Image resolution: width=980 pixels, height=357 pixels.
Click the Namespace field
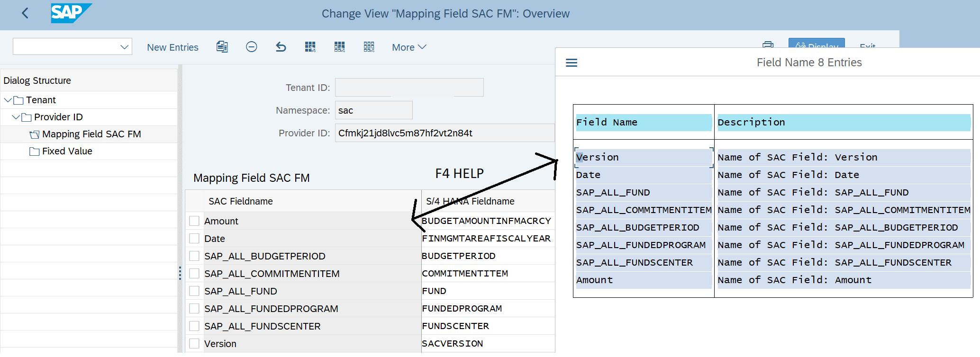tap(373, 110)
